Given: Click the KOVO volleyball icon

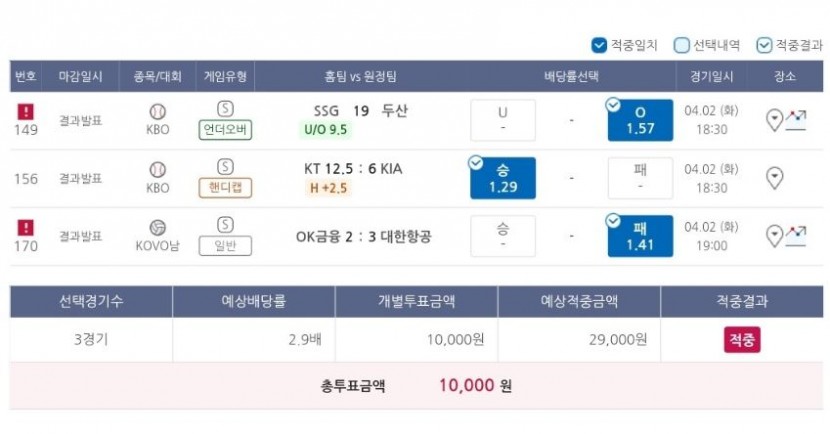Looking at the screenshot, I should (158, 228).
